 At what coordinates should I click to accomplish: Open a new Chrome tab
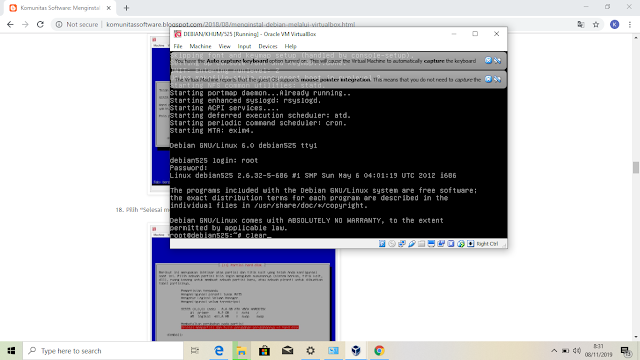coord(126,8)
